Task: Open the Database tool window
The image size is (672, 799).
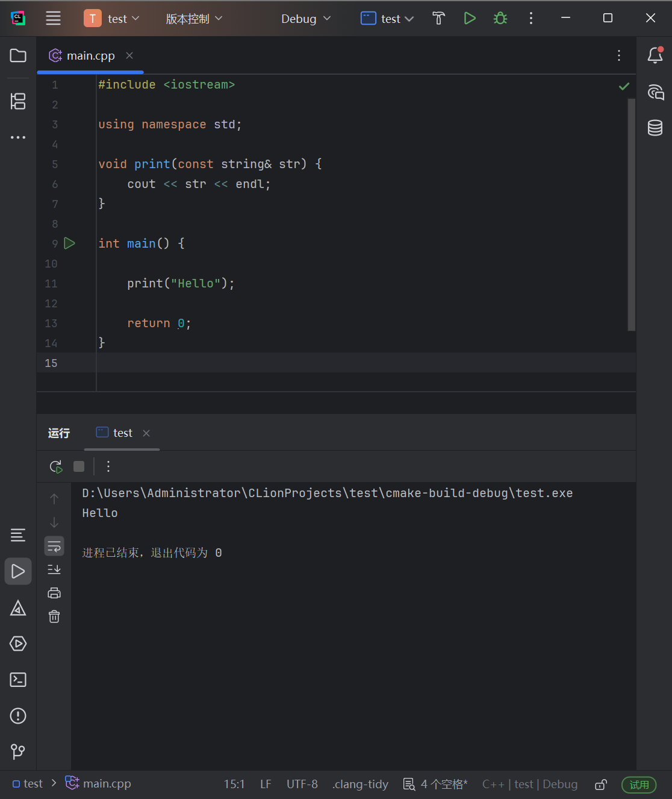Action: point(655,128)
